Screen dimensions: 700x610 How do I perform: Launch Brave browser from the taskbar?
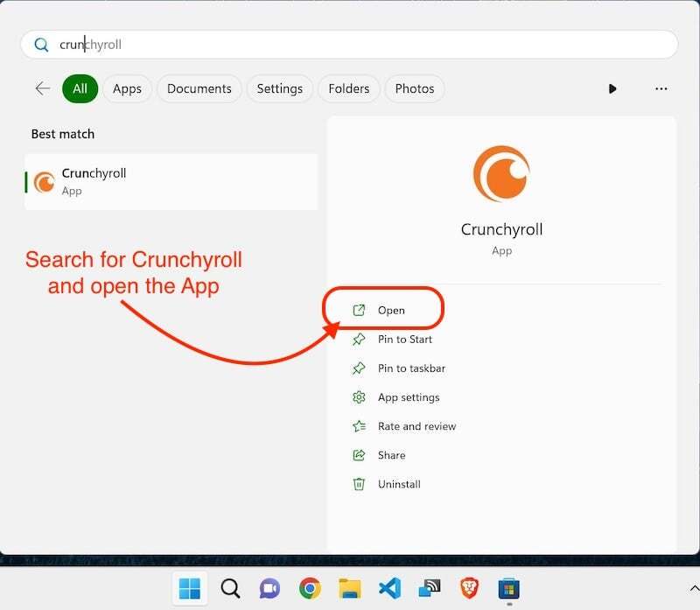pos(469,589)
